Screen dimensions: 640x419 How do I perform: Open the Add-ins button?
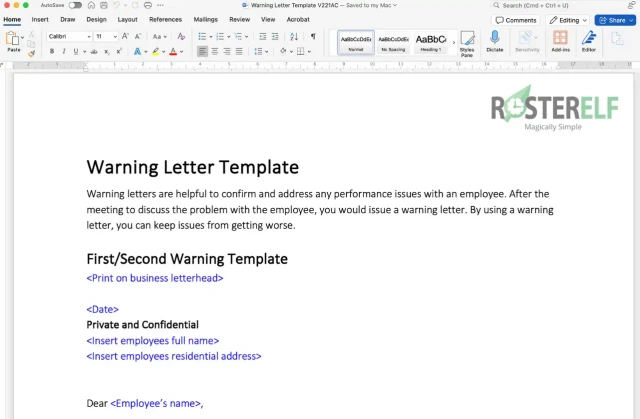click(x=560, y=41)
